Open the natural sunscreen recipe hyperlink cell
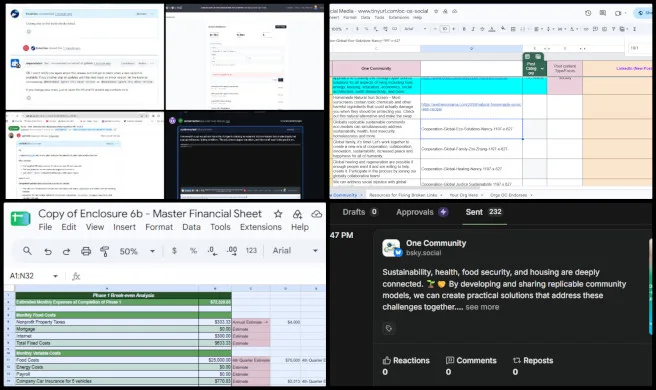Viewport: 656px width, 390px height. (471, 107)
